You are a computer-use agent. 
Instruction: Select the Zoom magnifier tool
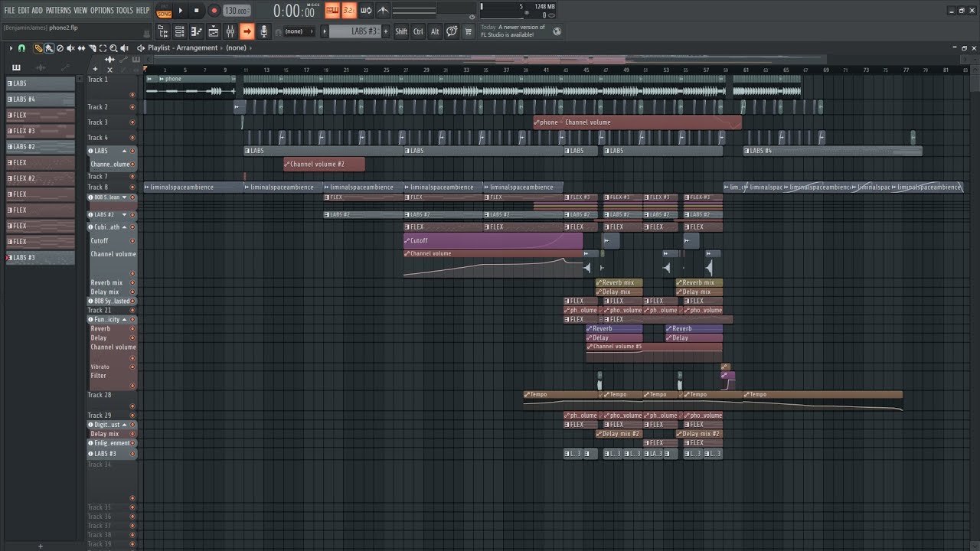tap(113, 48)
